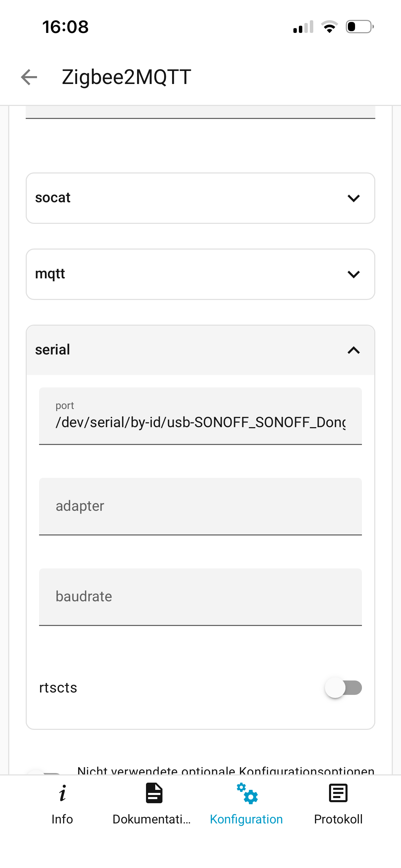Click the cellular signal bars icon

pyautogui.click(x=303, y=27)
